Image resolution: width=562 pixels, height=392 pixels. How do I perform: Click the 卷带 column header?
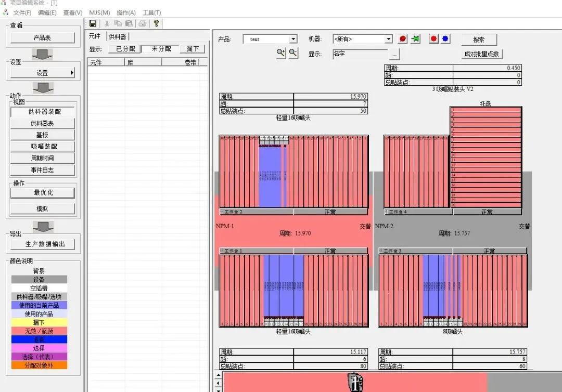(x=181, y=62)
